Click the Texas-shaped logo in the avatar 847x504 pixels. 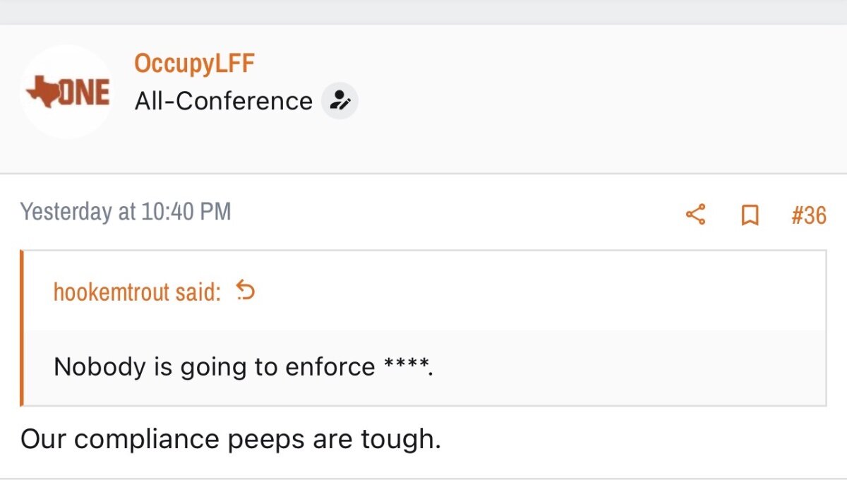click(42, 92)
